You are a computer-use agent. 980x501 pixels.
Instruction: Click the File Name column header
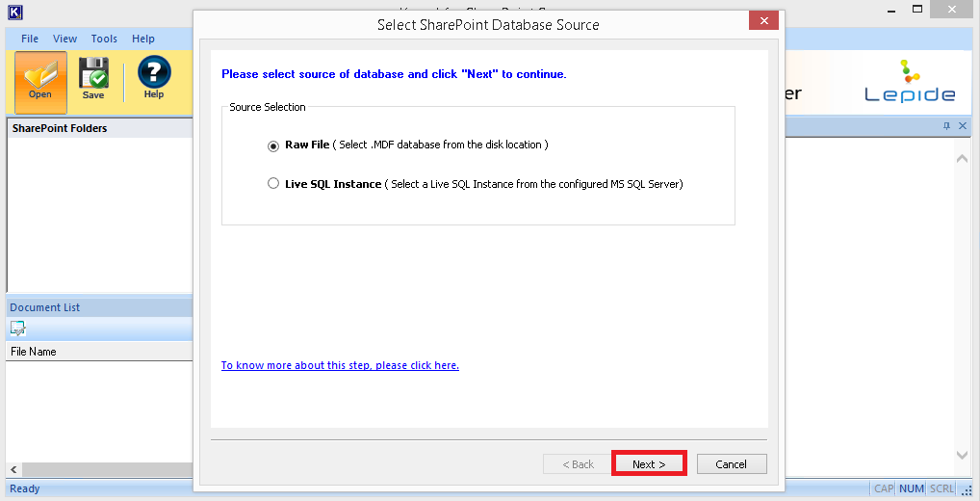[100, 352]
